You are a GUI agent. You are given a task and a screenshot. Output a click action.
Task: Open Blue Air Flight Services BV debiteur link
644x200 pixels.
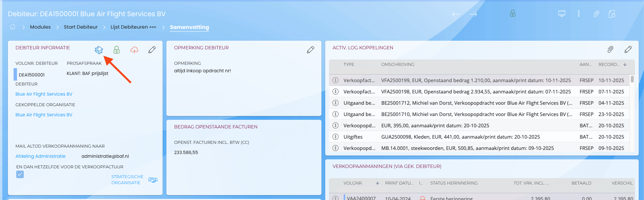[x=44, y=94]
